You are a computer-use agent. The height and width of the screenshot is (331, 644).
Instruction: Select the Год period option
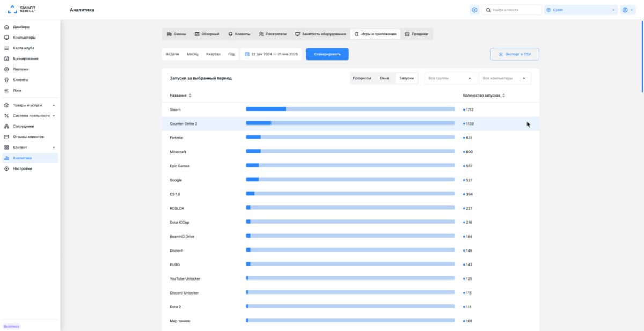(x=231, y=54)
